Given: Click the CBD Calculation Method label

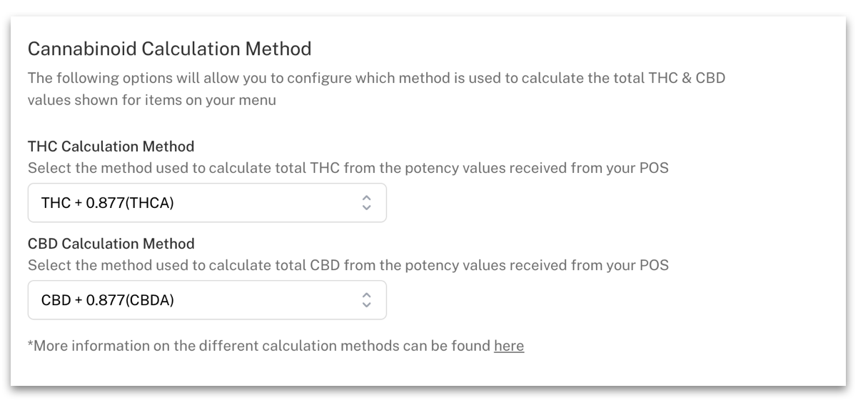Looking at the screenshot, I should (x=111, y=243).
